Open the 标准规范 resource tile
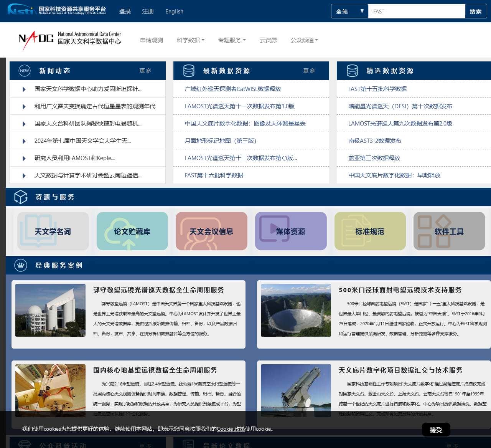This screenshot has height=448, width=491. [370, 231]
